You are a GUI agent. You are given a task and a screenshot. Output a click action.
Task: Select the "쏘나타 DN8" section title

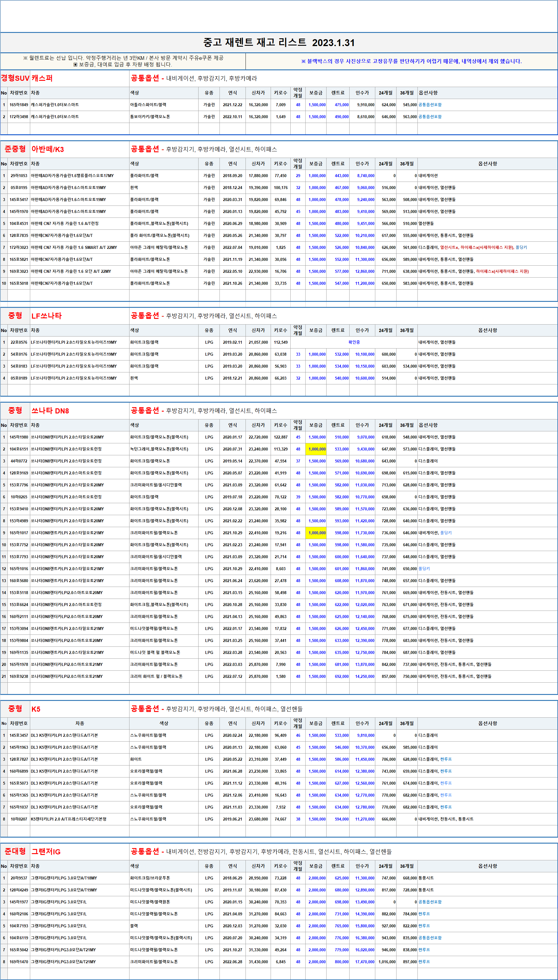(x=50, y=411)
